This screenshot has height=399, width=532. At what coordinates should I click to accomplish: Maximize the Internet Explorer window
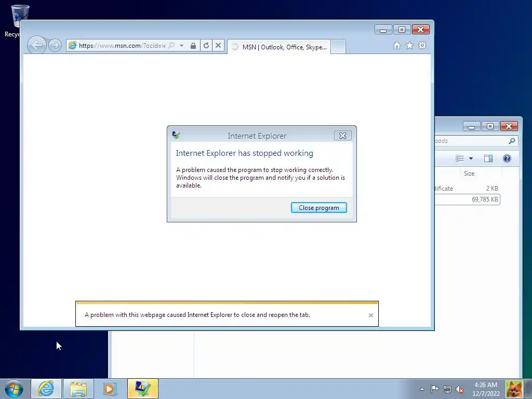click(x=402, y=30)
